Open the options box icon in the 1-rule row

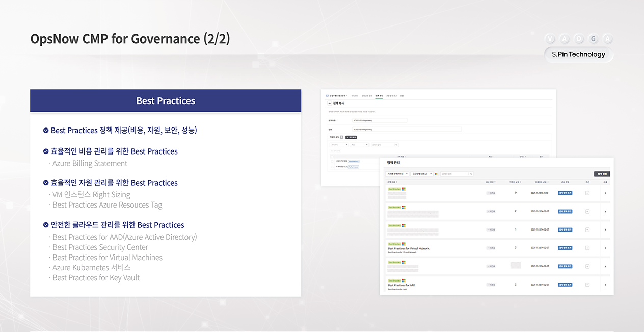click(x=587, y=229)
